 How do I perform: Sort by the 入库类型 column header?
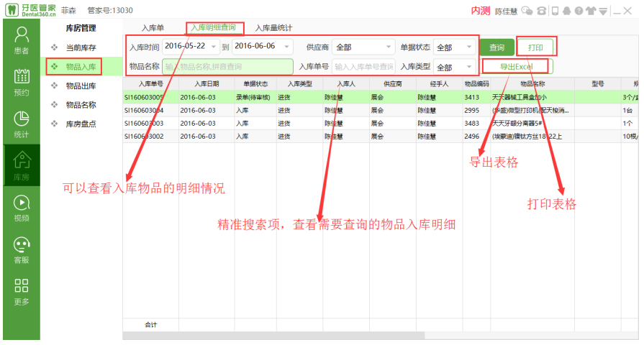point(300,83)
